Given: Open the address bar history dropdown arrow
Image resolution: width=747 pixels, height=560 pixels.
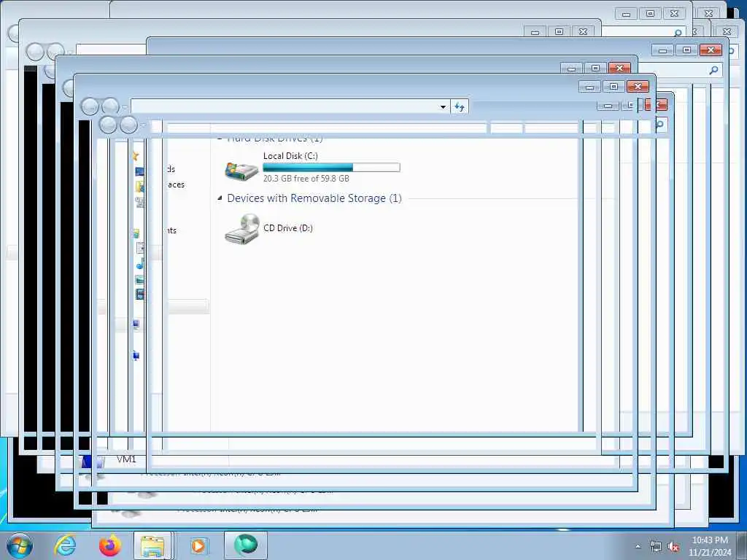Looking at the screenshot, I should point(443,106).
